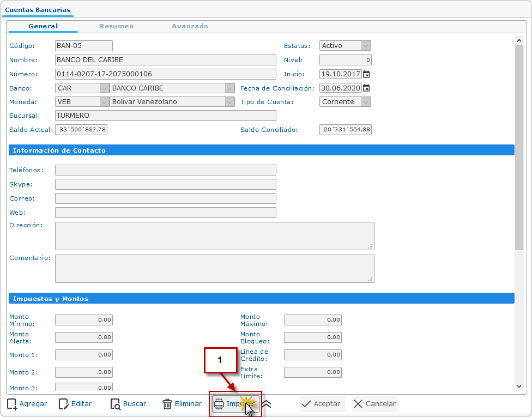Click the double chevron up icon

click(x=267, y=404)
